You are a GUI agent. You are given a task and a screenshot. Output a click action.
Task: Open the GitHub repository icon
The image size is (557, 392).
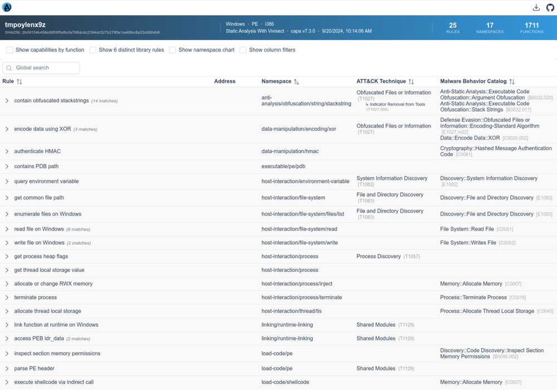click(550, 7)
